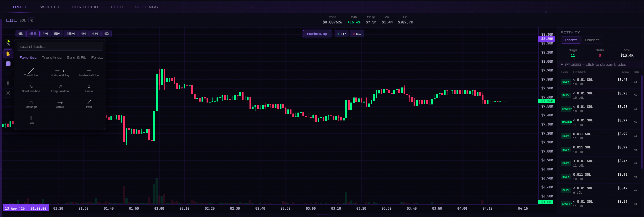
Task: Toggle the SL stop-loss marker
Action: point(357,33)
